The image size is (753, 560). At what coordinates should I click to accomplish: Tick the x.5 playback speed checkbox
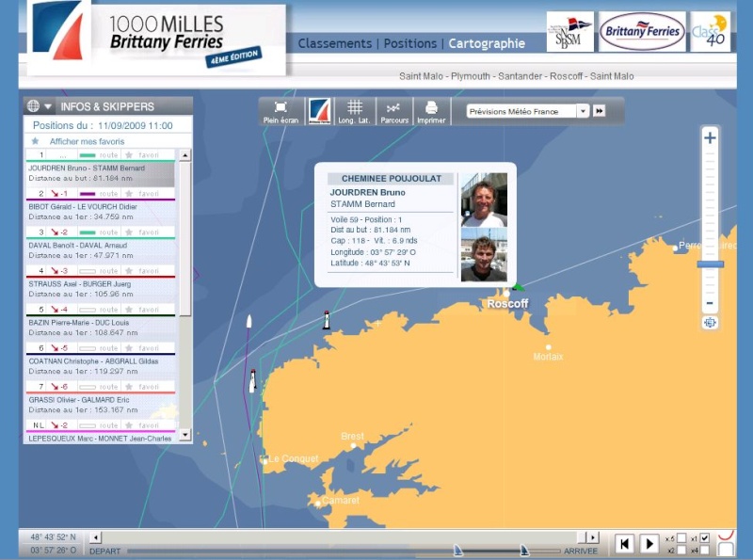[x=681, y=538]
